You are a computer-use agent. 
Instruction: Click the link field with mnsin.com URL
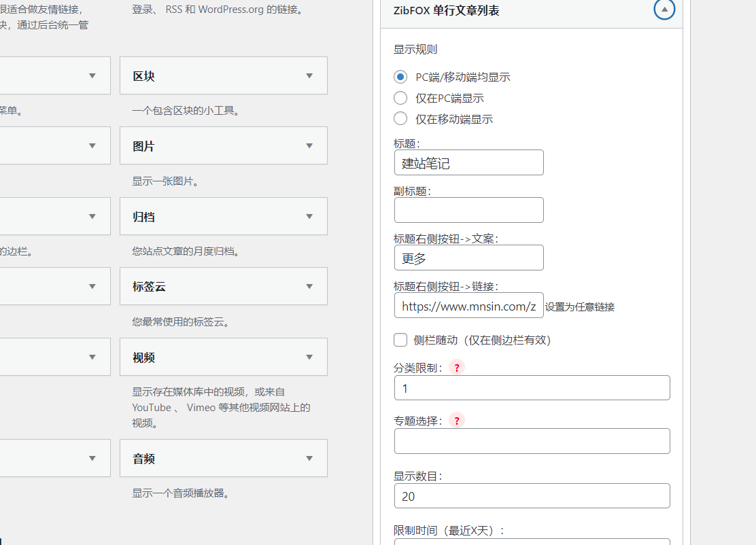tap(468, 306)
